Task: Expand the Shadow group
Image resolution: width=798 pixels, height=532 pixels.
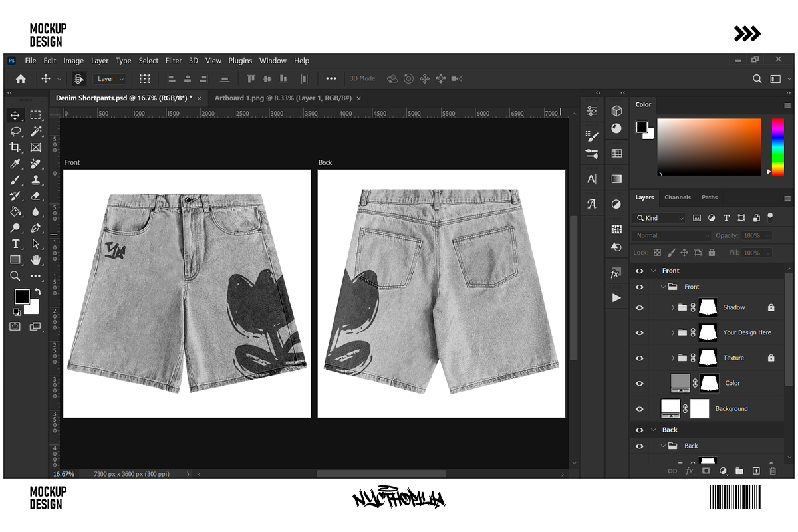Action: point(672,307)
